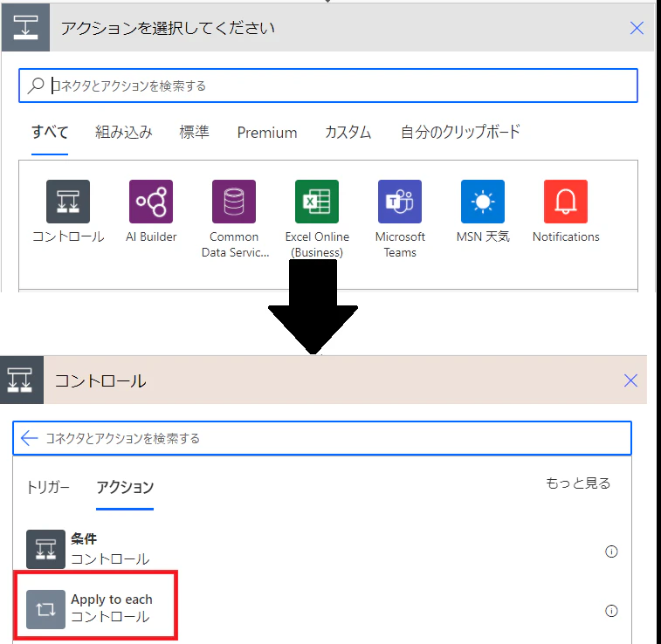Screen dimensions: 661x644
Task: Pick the Microsoft Teams connector
Action: click(x=400, y=202)
